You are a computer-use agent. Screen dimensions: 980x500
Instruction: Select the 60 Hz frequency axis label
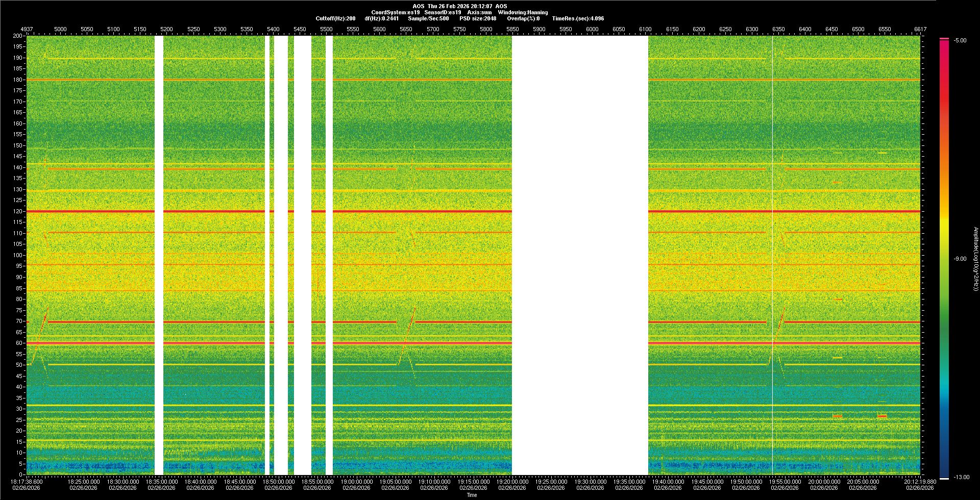19,343
